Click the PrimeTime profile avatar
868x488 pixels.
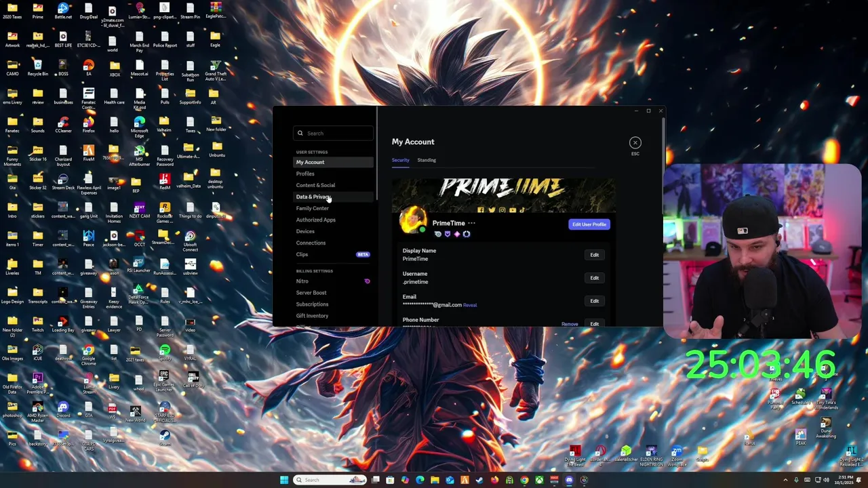coord(413,220)
